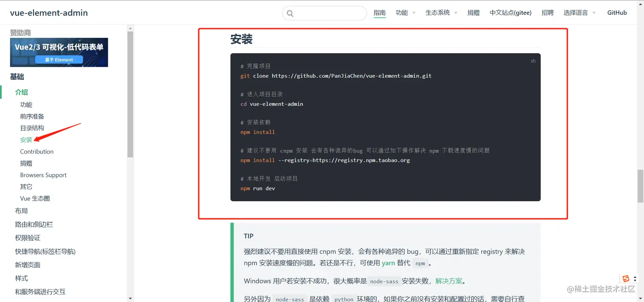
Task: Open 目录结构 in the sidebar
Action: [x=32, y=128]
